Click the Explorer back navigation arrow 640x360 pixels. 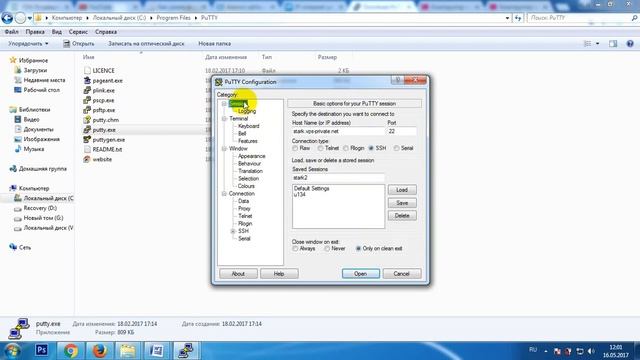(x=7, y=18)
